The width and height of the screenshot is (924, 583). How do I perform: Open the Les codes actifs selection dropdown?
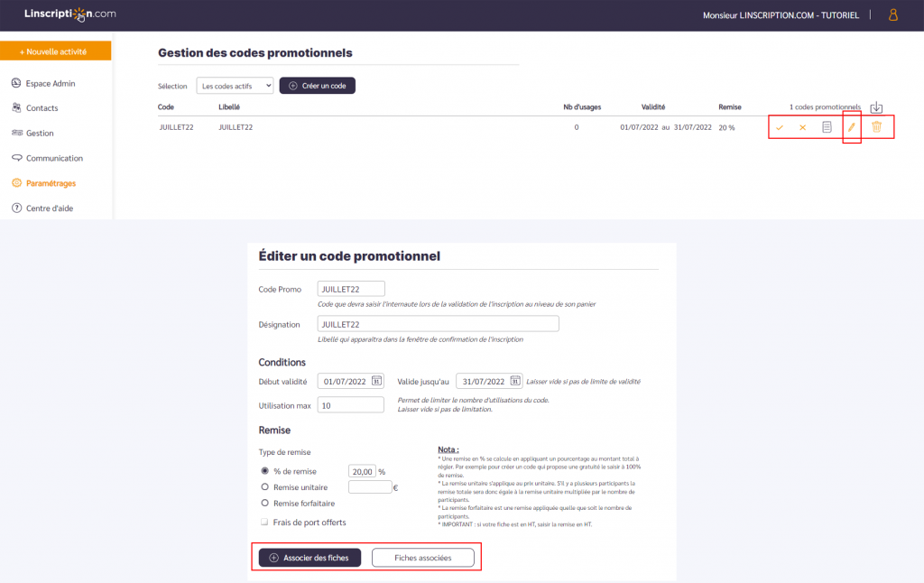233,86
